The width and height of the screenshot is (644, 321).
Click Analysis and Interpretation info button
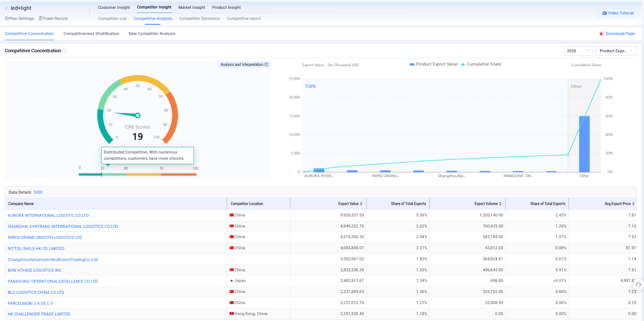coord(244,64)
